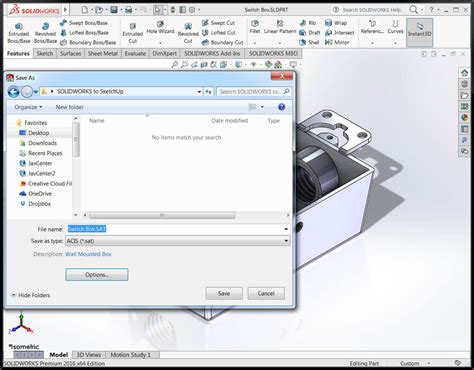Choose Lofted Boss/Base feature

pos(85,33)
